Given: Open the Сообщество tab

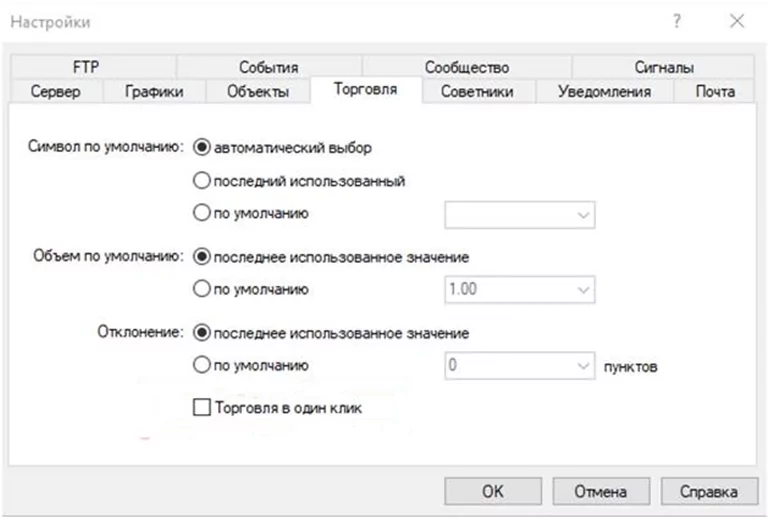Looking at the screenshot, I should click(x=467, y=67).
